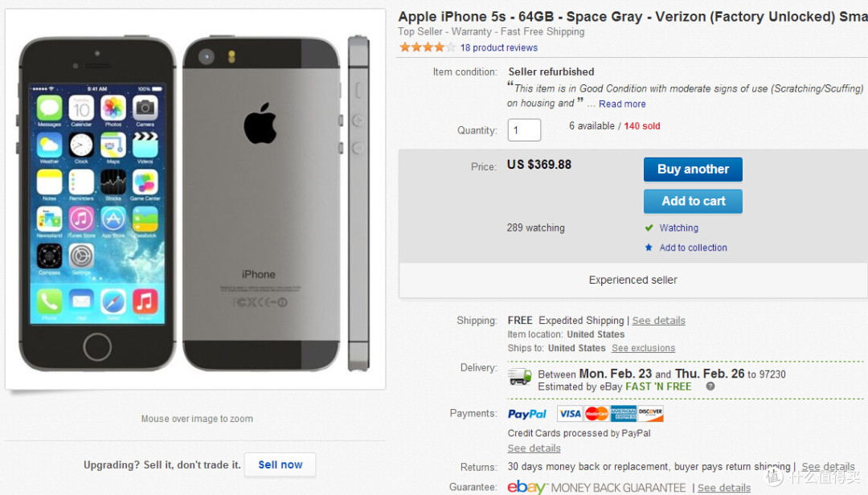Click the Quantity input field
The height and width of the screenshot is (495, 868).
tap(524, 130)
